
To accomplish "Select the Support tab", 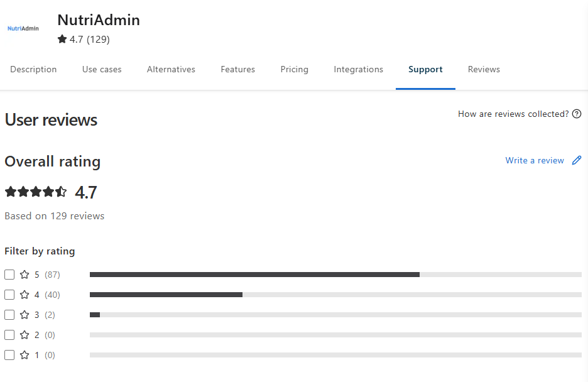I will point(425,69).
